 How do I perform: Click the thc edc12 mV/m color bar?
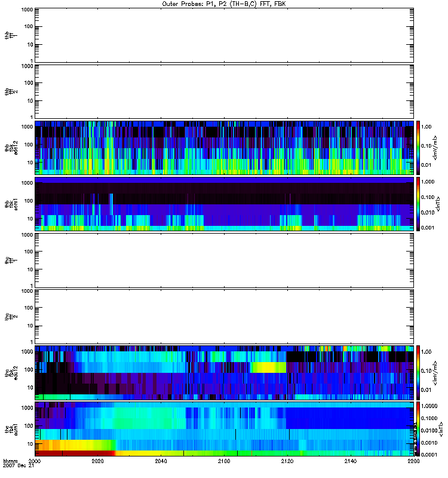click(x=419, y=372)
